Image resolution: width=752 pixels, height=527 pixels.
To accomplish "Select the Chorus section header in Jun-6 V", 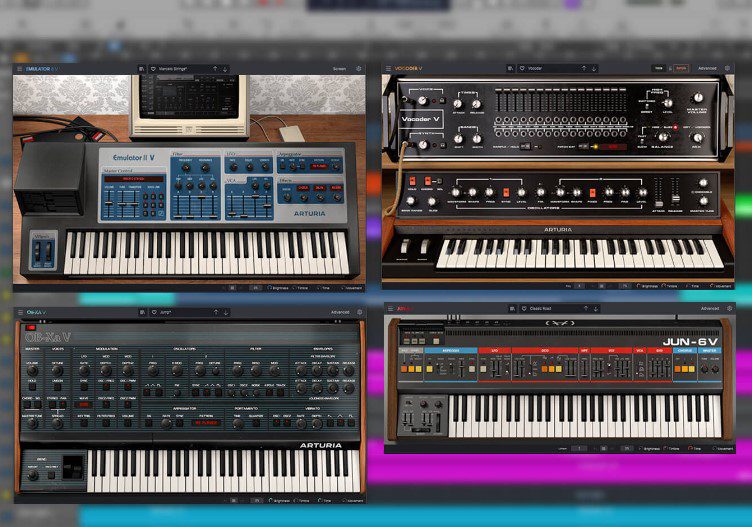I will [x=685, y=351].
